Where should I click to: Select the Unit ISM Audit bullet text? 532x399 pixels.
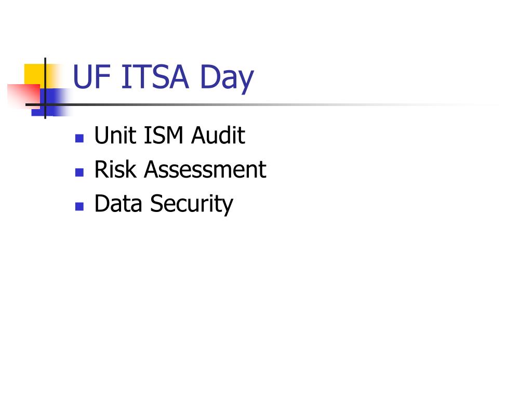coord(170,135)
